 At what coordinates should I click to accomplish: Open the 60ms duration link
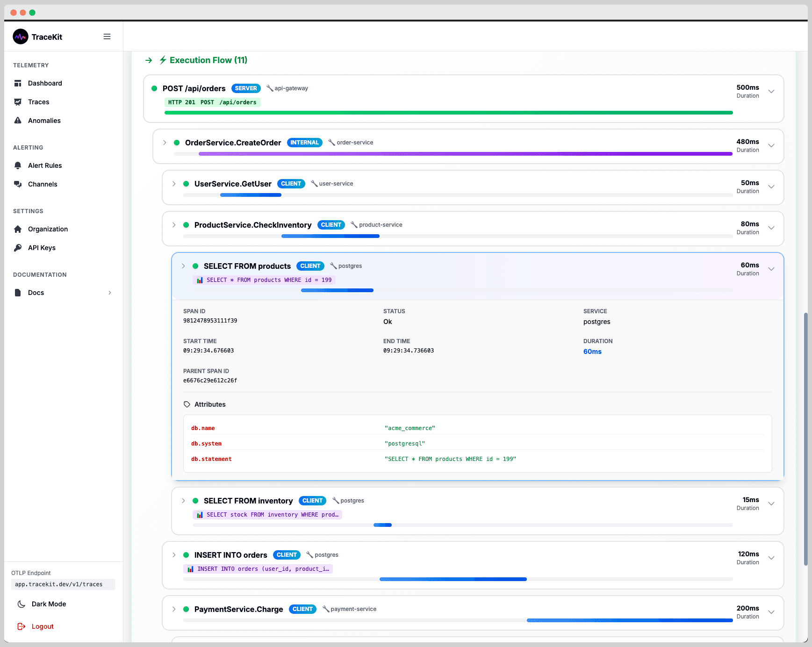[593, 352]
